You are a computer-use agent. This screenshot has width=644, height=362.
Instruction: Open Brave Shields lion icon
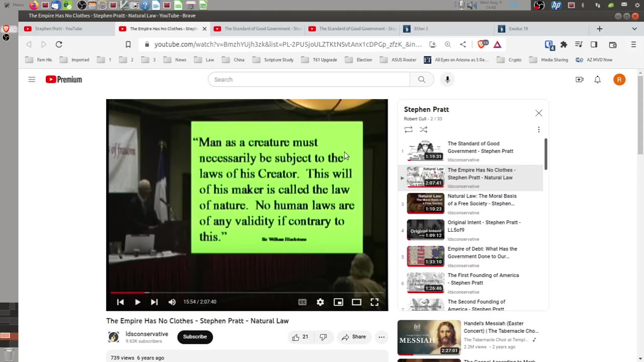coord(481,44)
